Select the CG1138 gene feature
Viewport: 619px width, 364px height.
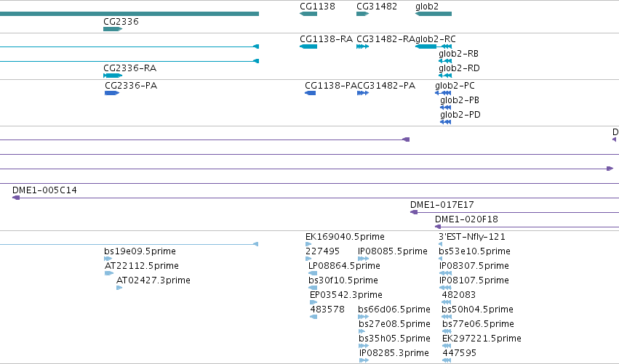[x=308, y=14]
